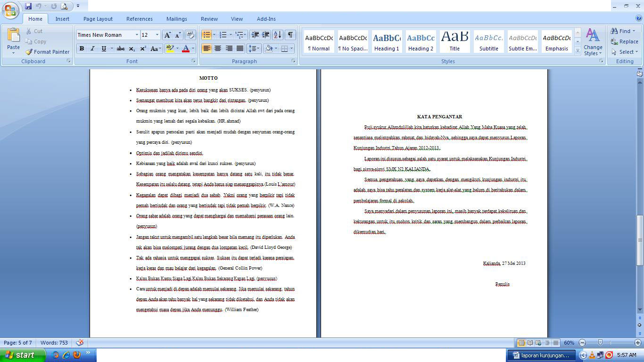Open Word Help

click(x=639, y=18)
